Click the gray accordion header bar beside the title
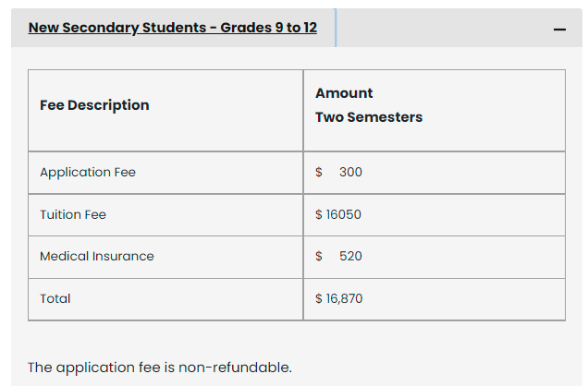 tap(443, 28)
